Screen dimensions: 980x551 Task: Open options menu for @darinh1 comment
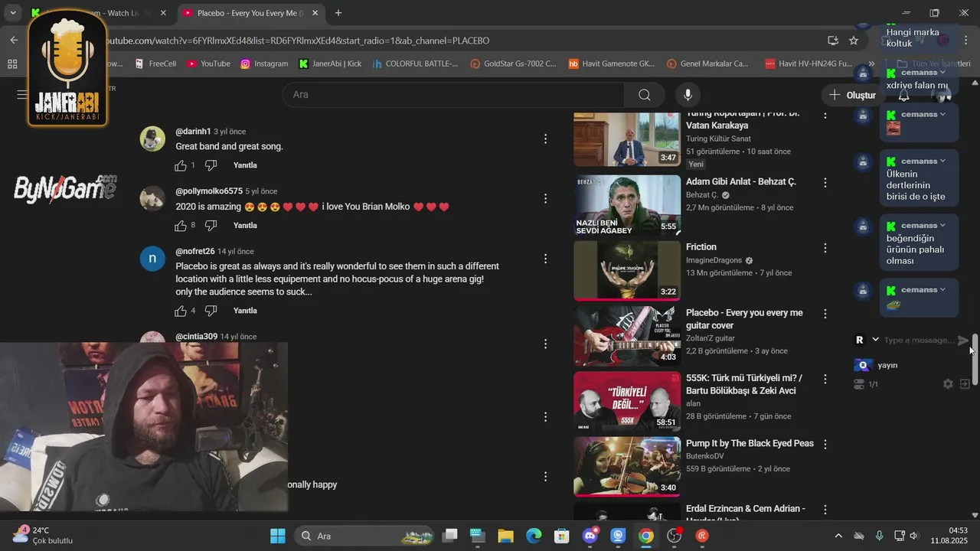coord(545,139)
